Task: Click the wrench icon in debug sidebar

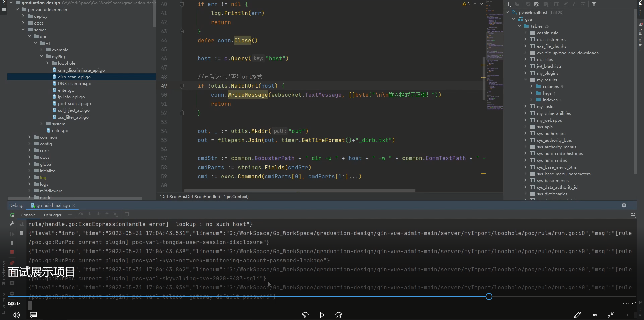Action: (12, 224)
